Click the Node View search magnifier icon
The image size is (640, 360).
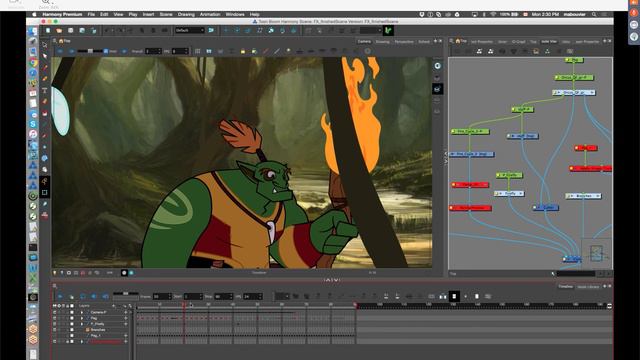pyautogui.click(x=451, y=41)
